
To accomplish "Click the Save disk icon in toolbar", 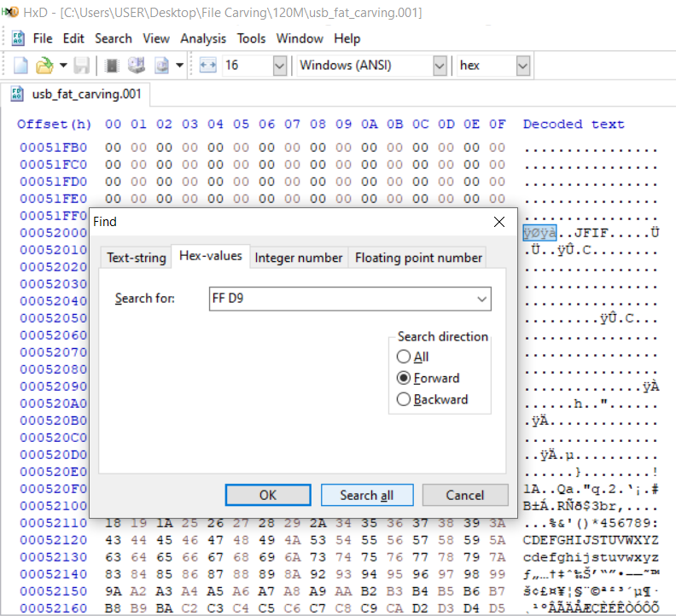I will pos(82,66).
